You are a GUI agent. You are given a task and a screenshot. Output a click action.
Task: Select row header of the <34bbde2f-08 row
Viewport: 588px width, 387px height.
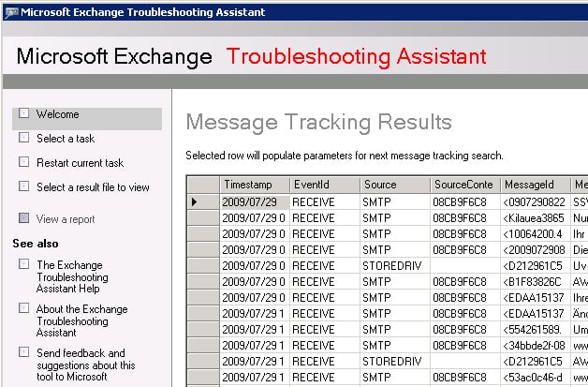coord(203,346)
